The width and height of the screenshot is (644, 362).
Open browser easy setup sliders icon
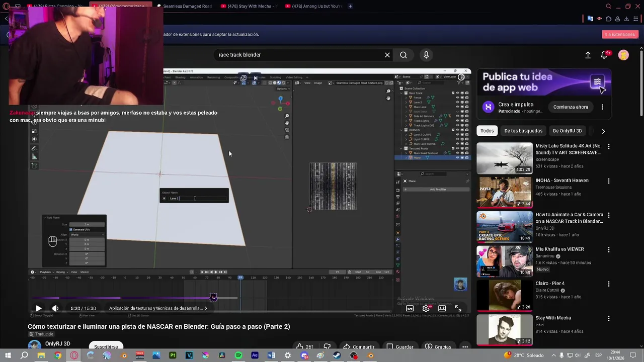click(636, 19)
